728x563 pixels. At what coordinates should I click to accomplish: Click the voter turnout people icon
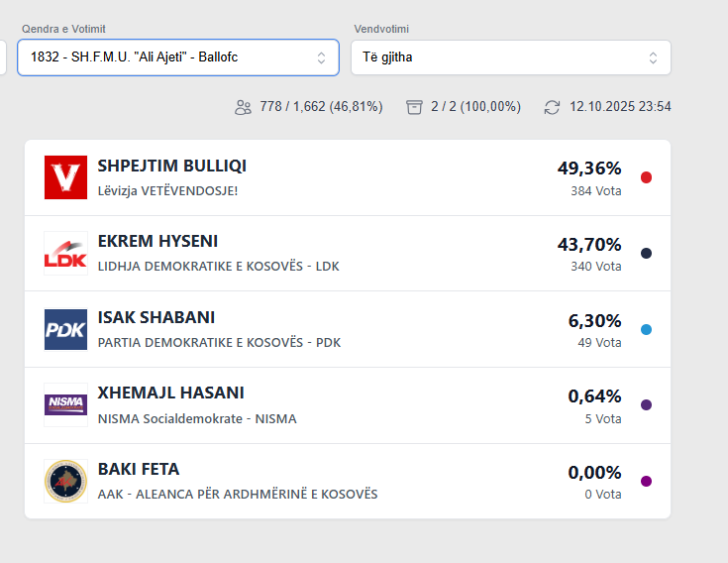243,107
